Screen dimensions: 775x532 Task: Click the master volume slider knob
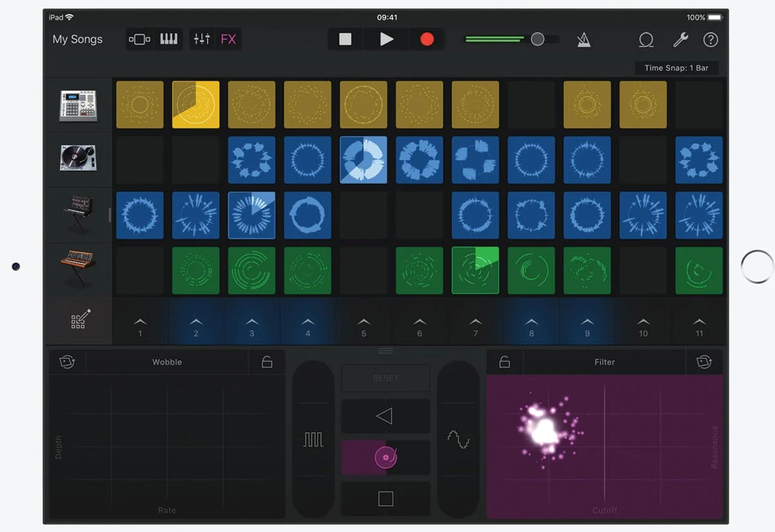[537, 39]
